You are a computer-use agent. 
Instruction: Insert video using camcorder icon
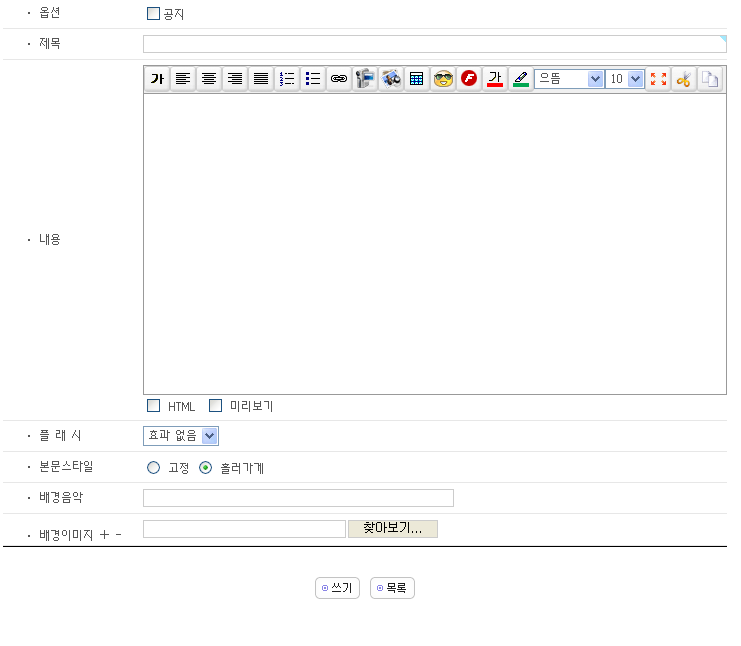coord(365,78)
